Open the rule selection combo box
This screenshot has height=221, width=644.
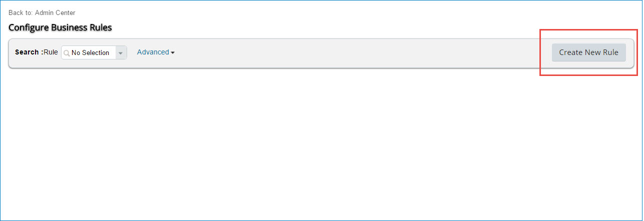coord(94,53)
